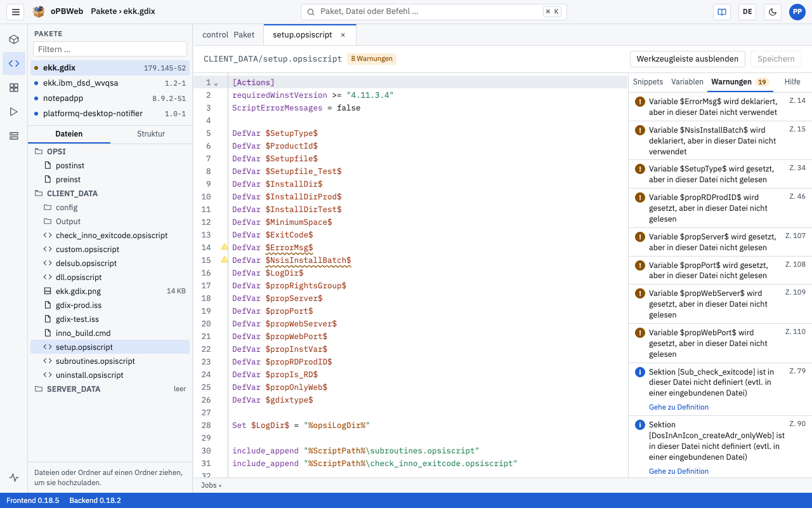Toggle dark mode with the moon icon
Screen dimensions: 812x508
(773, 11)
